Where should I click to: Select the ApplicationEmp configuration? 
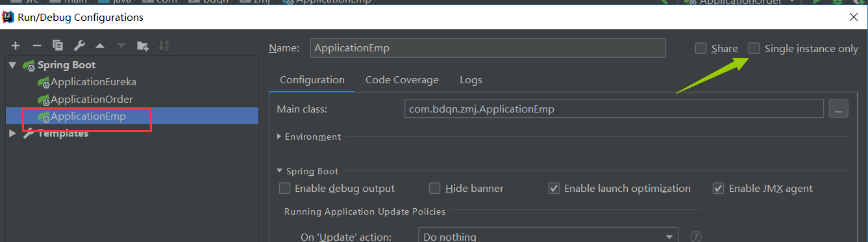tap(88, 116)
